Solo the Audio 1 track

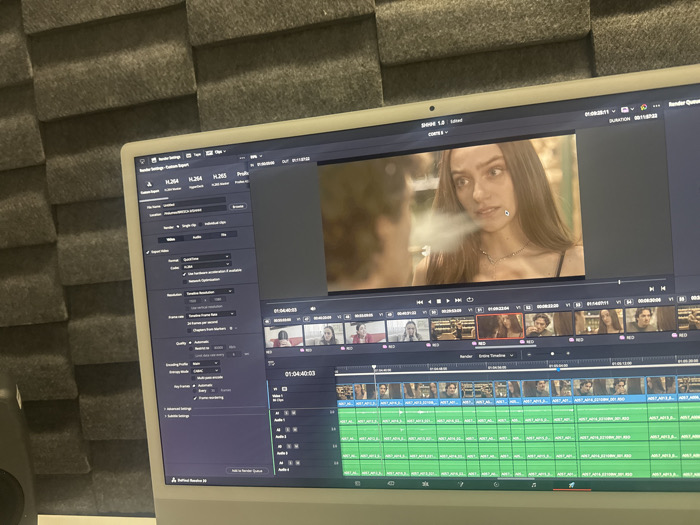pyautogui.click(x=287, y=413)
